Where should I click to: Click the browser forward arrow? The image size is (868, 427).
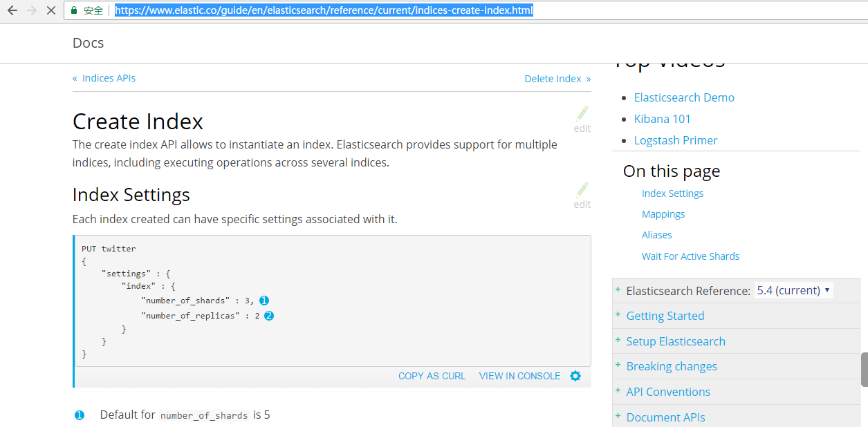click(x=31, y=10)
